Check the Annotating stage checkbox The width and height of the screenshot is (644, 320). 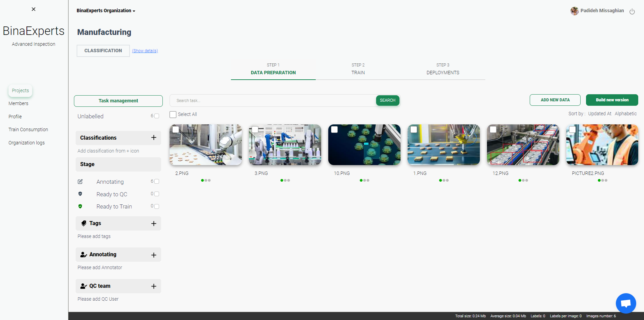tap(157, 181)
